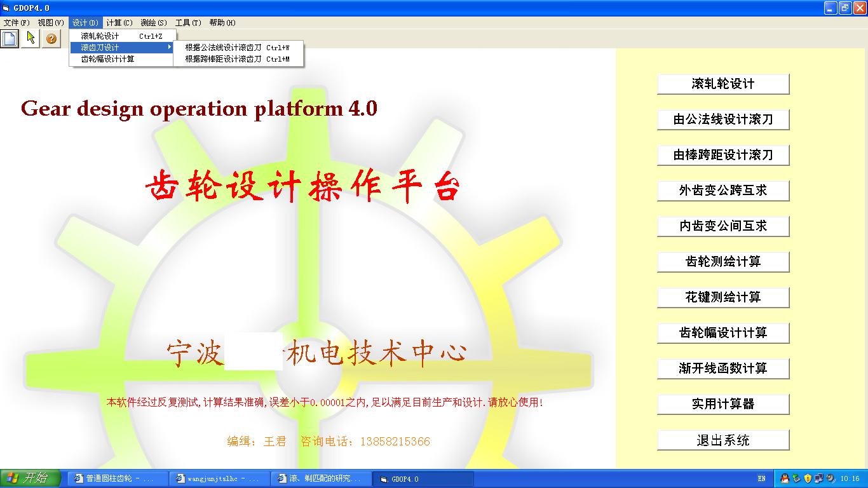Switch to 滚、剃匹配的研究 taskbar window
Image resolution: width=868 pixels, height=488 pixels.
[x=321, y=479]
